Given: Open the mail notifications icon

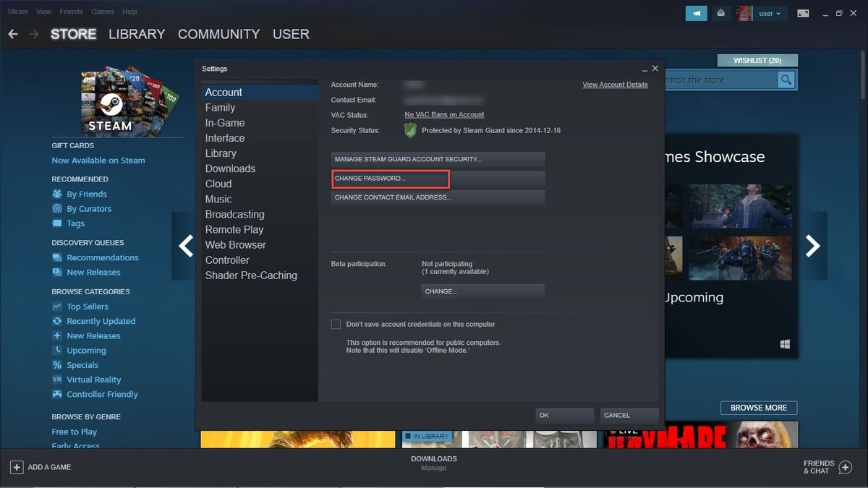Looking at the screenshot, I should [x=720, y=13].
